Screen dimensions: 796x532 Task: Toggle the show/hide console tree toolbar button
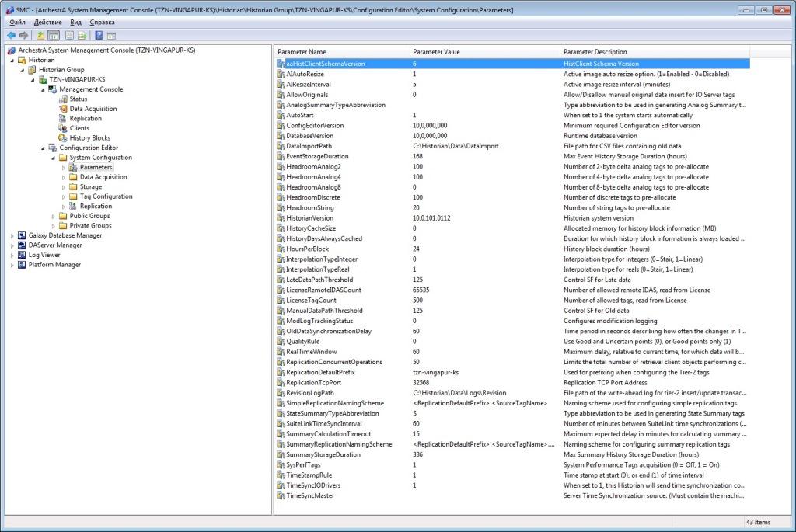53,35
